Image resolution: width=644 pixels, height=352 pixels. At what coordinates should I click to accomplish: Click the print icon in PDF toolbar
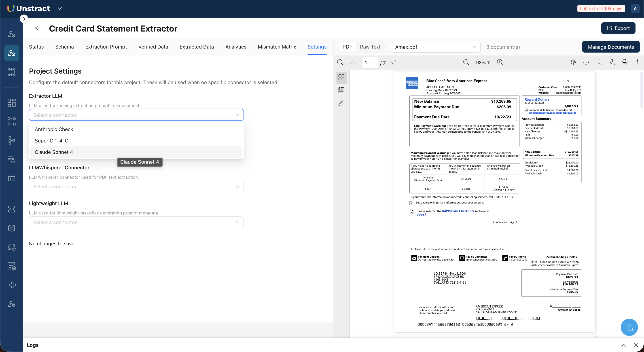624,62
